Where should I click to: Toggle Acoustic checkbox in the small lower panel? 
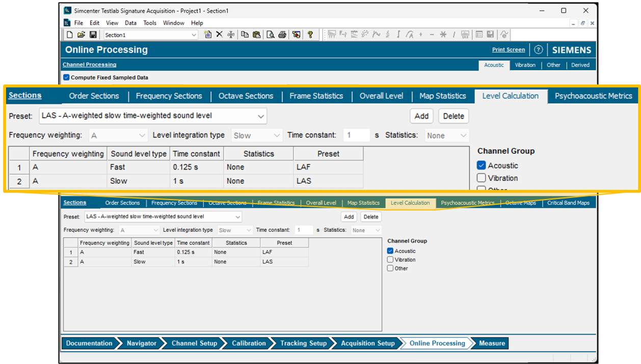tap(390, 251)
